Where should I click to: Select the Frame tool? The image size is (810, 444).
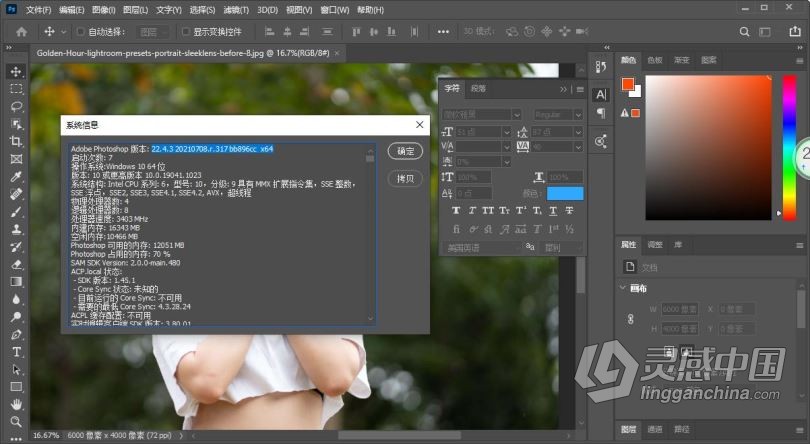pos(16,159)
